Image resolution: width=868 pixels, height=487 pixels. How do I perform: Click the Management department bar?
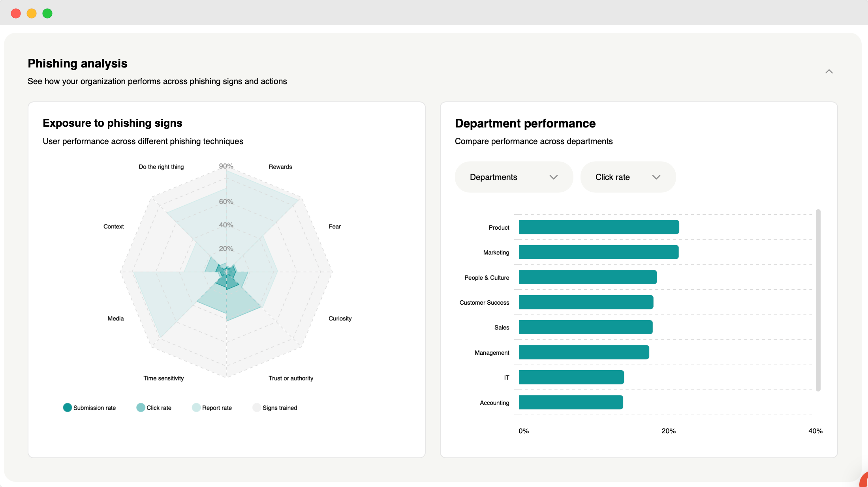coord(584,352)
